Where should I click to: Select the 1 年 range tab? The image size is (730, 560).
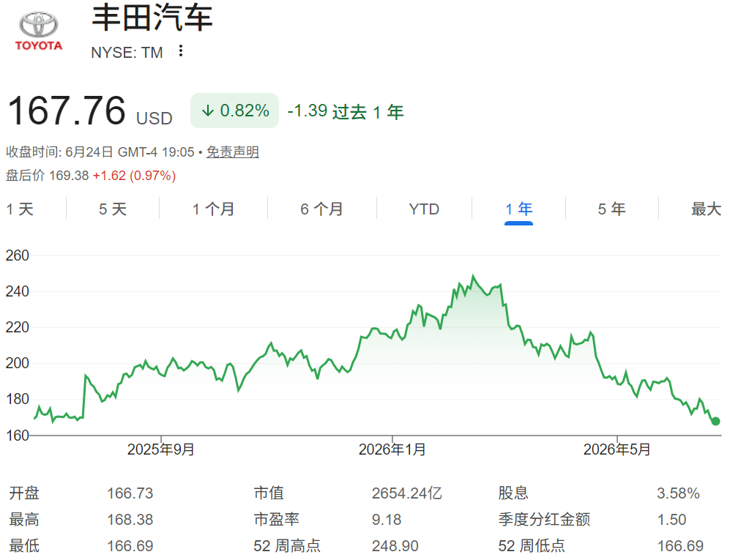[518, 209]
